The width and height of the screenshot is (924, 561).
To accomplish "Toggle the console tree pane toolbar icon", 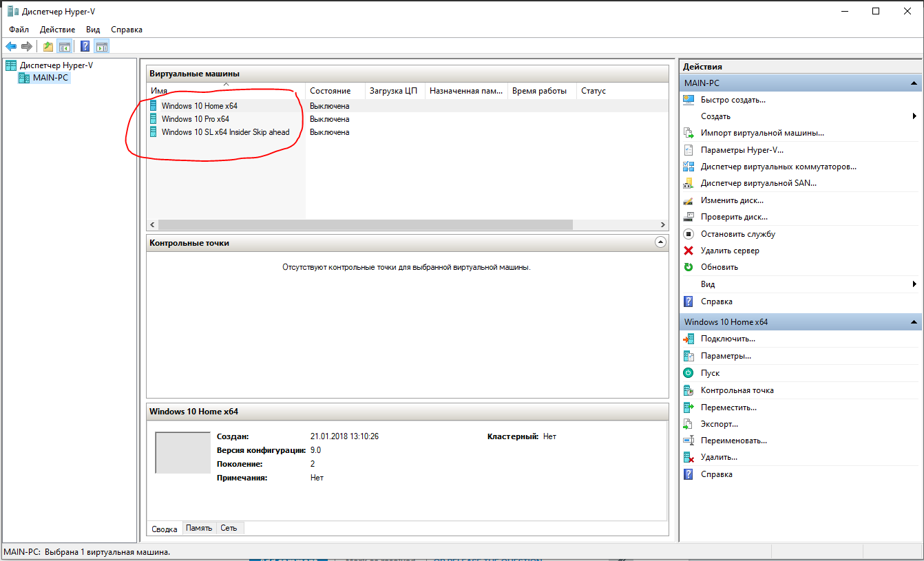I will click(x=64, y=46).
